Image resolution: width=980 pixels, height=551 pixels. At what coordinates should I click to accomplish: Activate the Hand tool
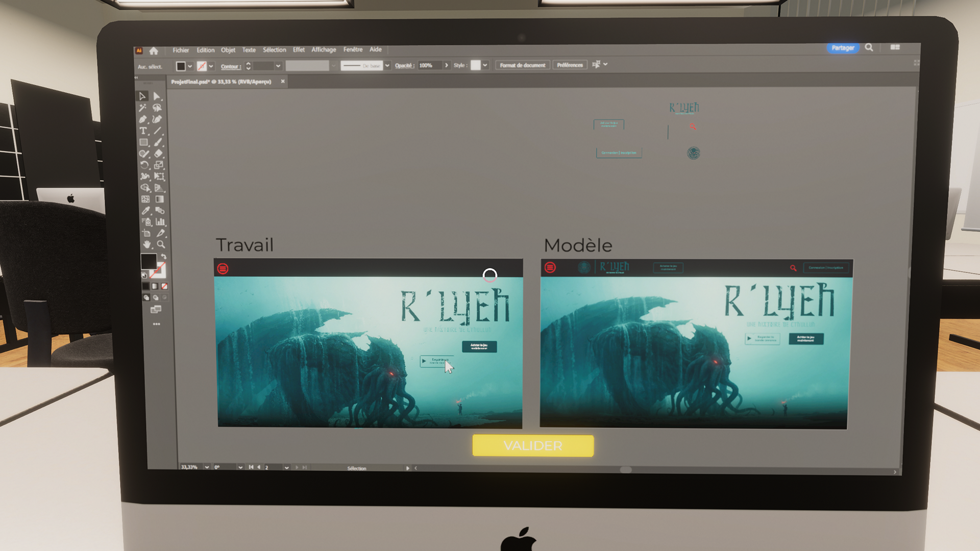(x=147, y=244)
